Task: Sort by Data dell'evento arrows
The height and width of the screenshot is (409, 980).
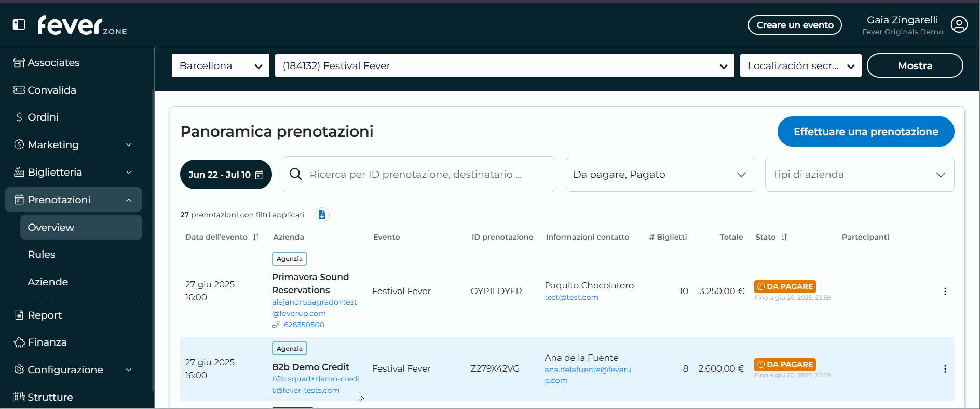Action: 256,237
